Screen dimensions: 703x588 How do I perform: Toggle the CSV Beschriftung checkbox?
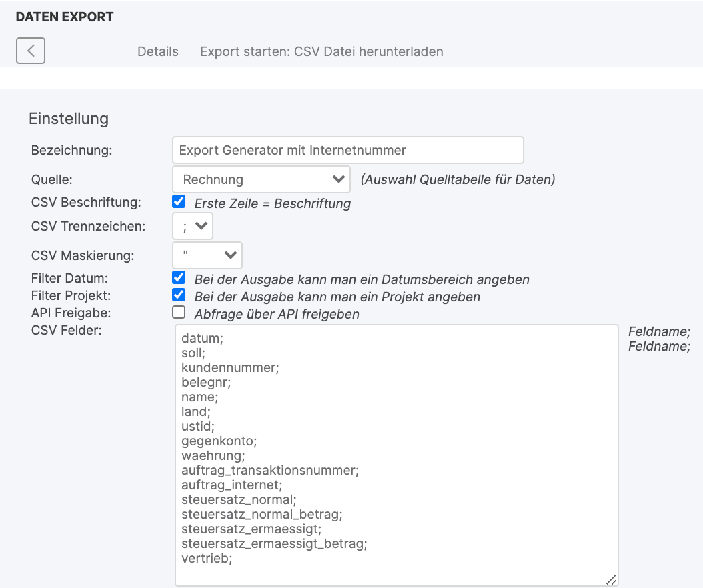point(179,202)
